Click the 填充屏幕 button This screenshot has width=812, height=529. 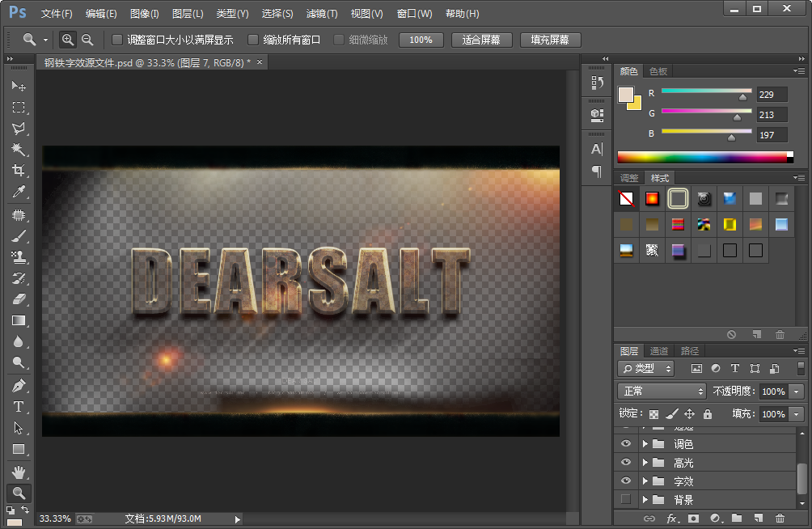[x=550, y=40]
